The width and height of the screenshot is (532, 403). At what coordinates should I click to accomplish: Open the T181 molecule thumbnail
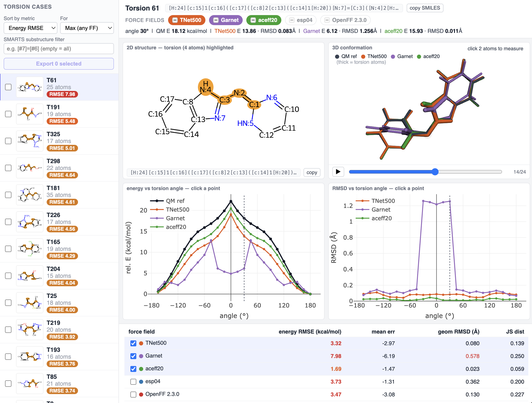(30, 195)
